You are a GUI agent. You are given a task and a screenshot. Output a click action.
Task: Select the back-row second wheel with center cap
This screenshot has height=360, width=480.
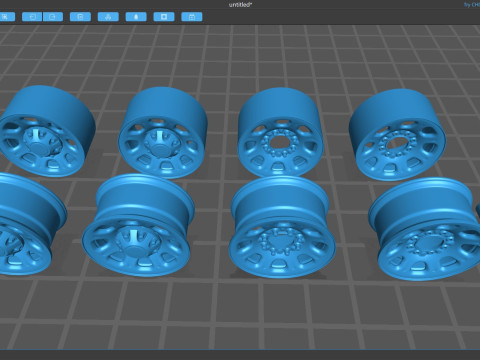[x=163, y=133]
